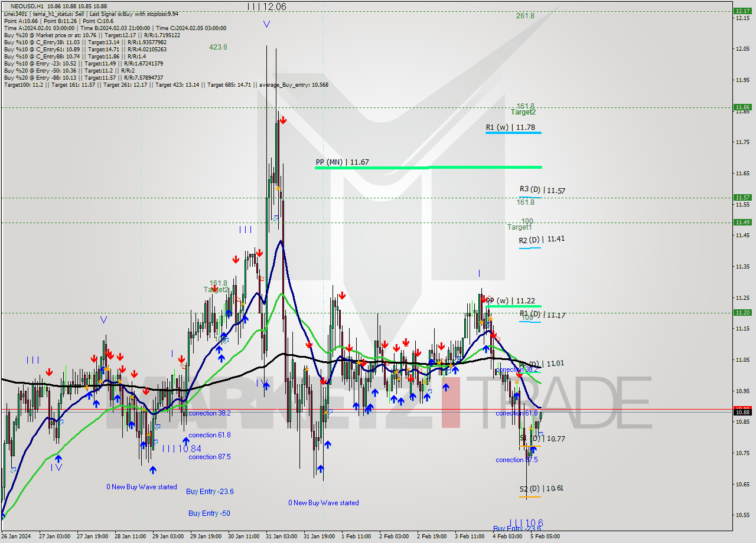
Task: Click the 'Buy Entry -50' label
Action: [209, 513]
